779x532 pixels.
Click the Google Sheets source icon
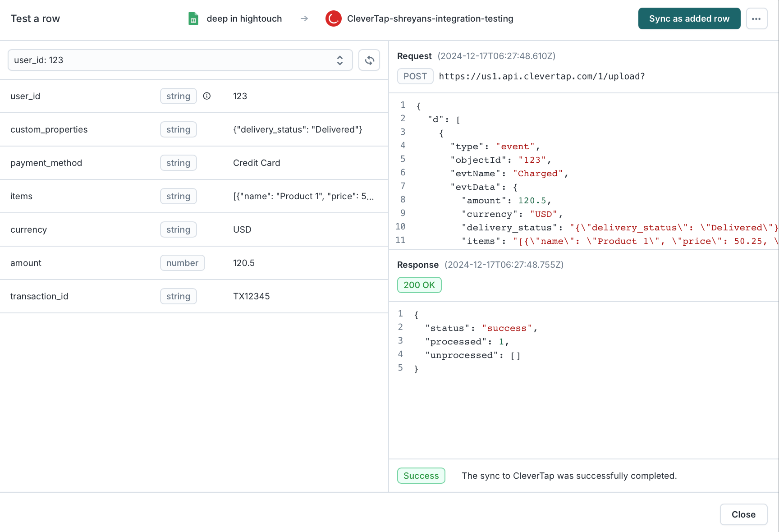[193, 18]
